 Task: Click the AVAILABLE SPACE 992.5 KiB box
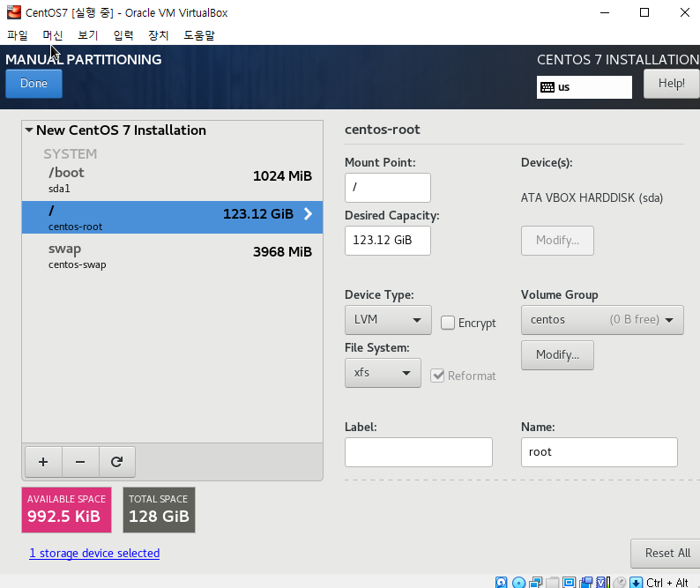point(66,510)
